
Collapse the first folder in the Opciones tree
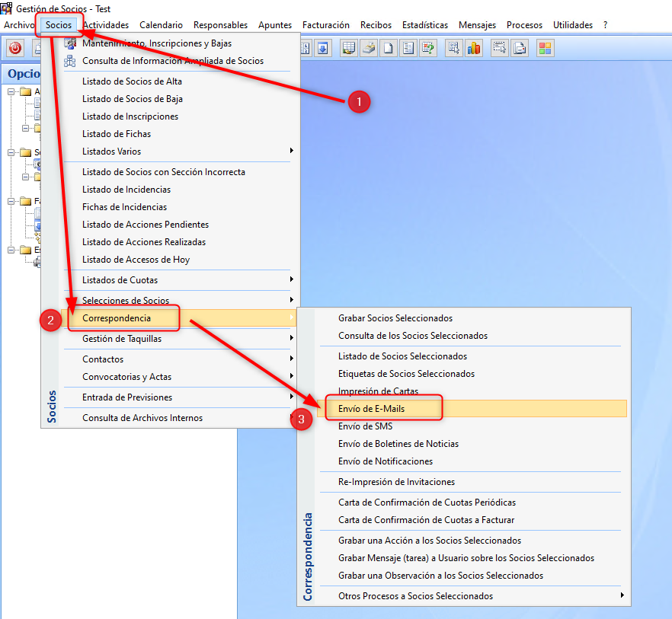[x=12, y=92]
